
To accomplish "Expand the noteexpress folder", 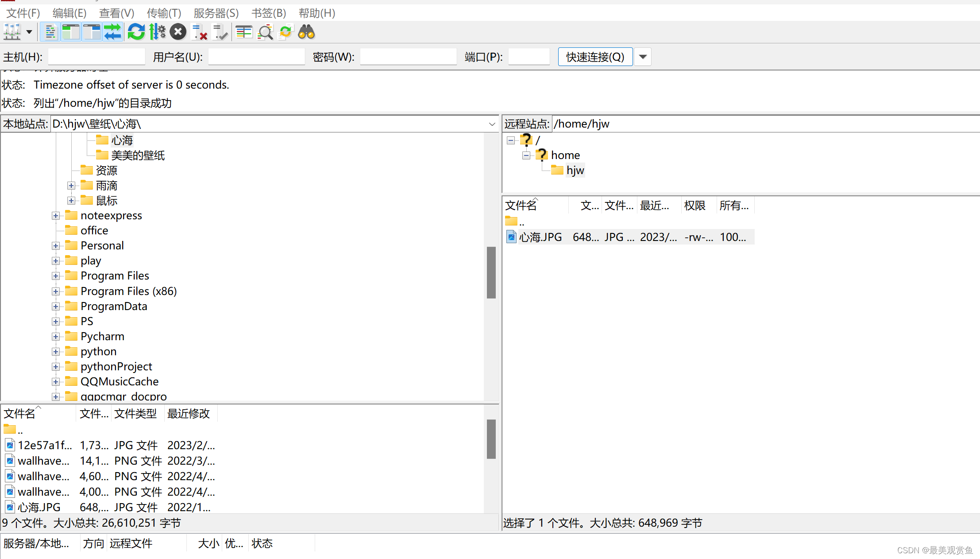I will pyautogui.click(x=56, y=216).
